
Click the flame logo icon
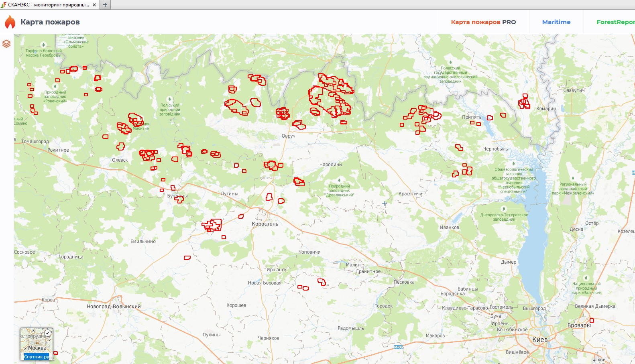click(10, 22)
